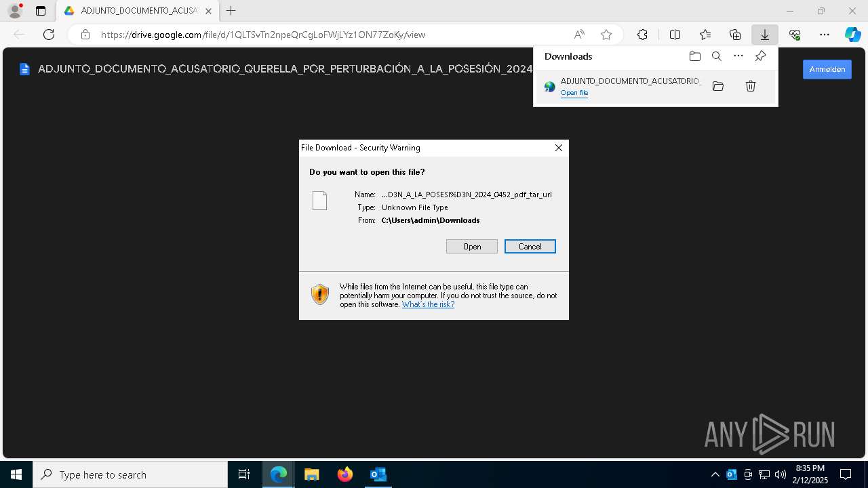Image resolution: width=868 pixels, height=488 pixels.
Task: Click the Google Docs file icon
Action: 24,69
